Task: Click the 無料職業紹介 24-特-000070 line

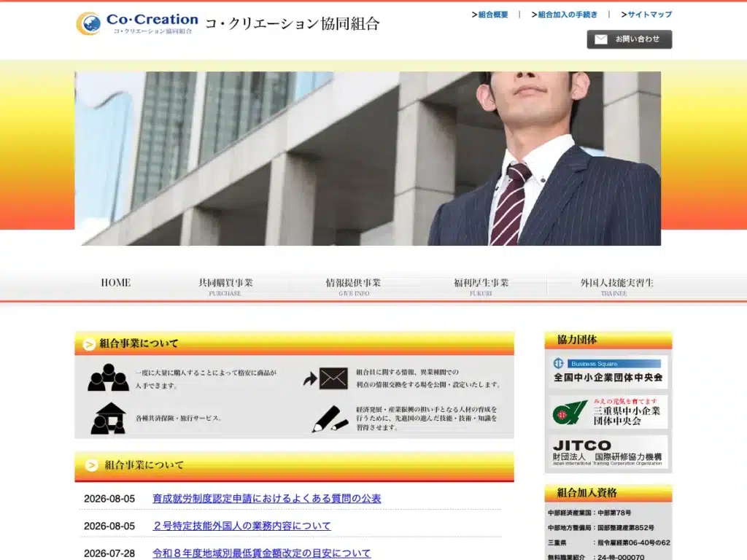Action: (596, 556)
